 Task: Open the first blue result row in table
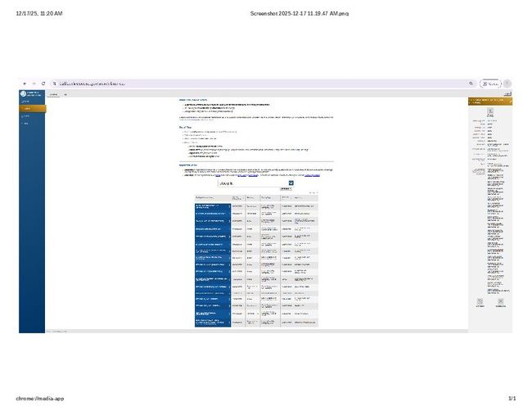[213, 206]
